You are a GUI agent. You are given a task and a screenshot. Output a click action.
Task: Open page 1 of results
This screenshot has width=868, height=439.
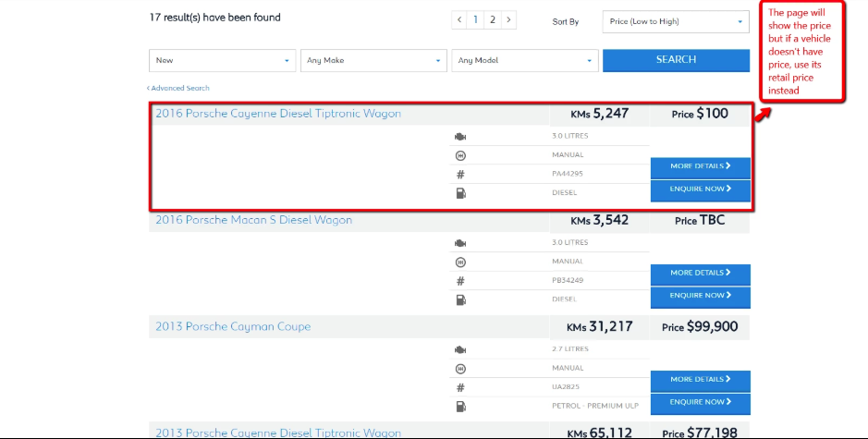[475, 20]
